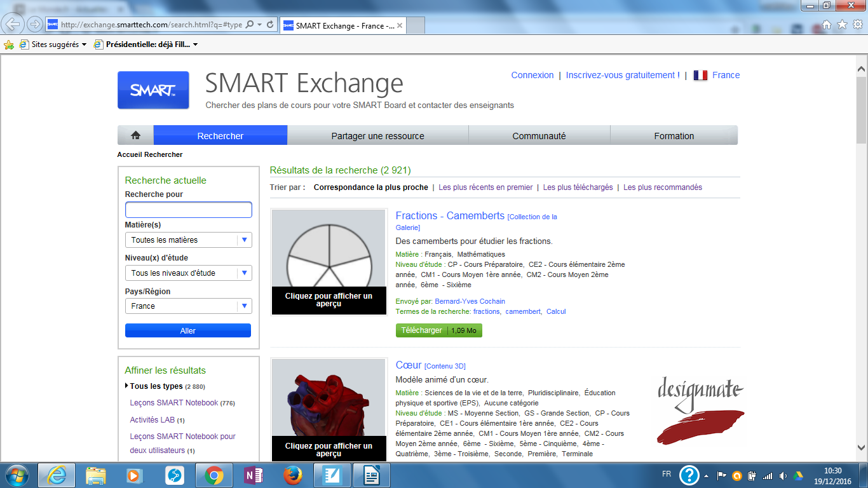Click the France country link in header
Image resolution: width=868 pixels, height=488 pixels.
pyautogui.click(x=726, y=75)
